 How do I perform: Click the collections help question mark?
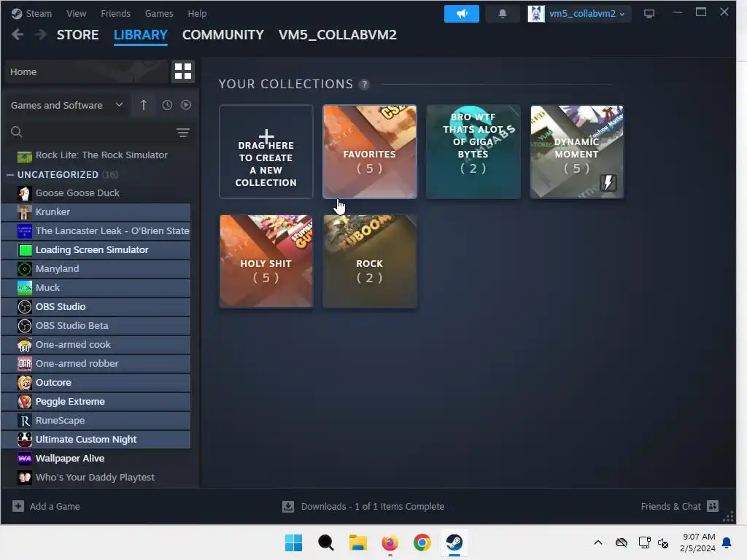click(x=365, y=85)
